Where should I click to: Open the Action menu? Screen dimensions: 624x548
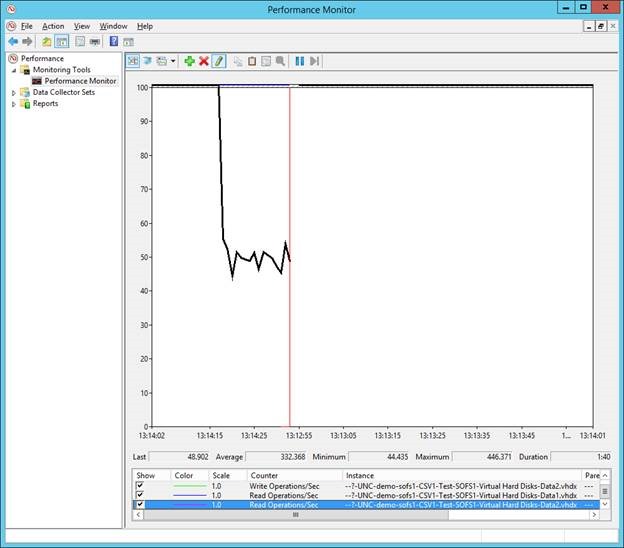coord(52,26)
